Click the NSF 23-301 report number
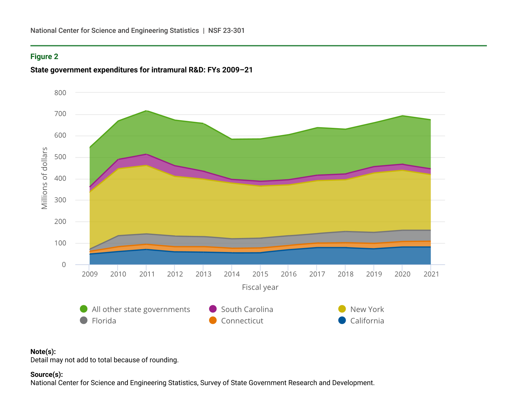The image size is (517, 420). coord(226,30)
